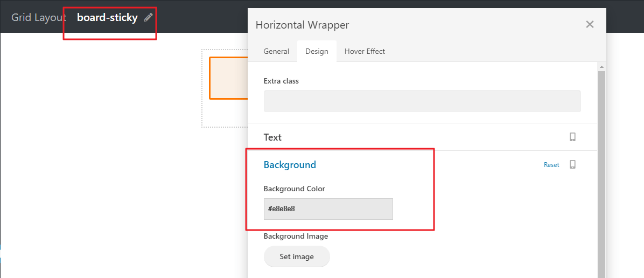Click scrollbar up arrow in panel
644x278 pixels.
pos(601,67)
